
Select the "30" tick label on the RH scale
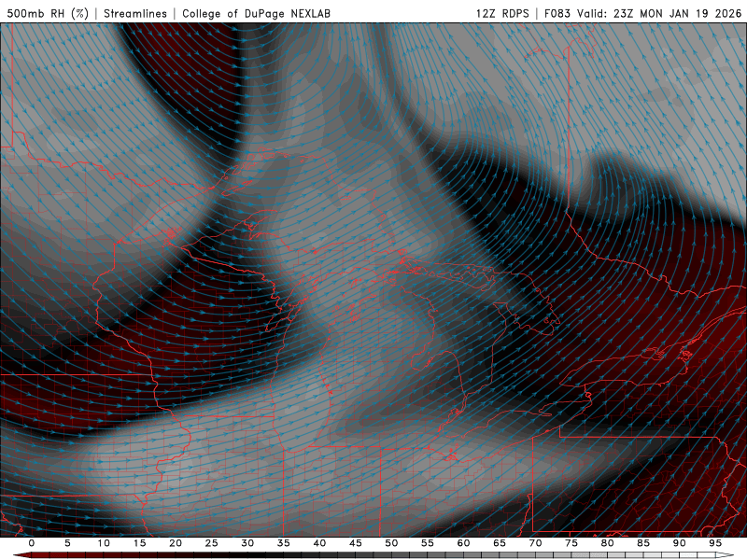coord(247,543)
